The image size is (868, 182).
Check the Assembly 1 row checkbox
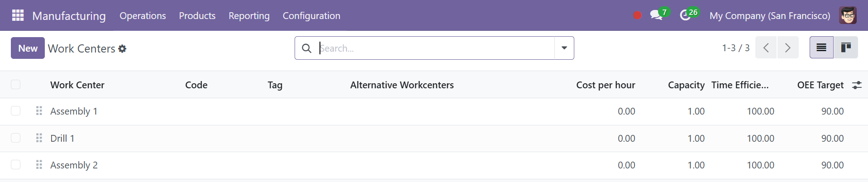click(x=16, y=111)
